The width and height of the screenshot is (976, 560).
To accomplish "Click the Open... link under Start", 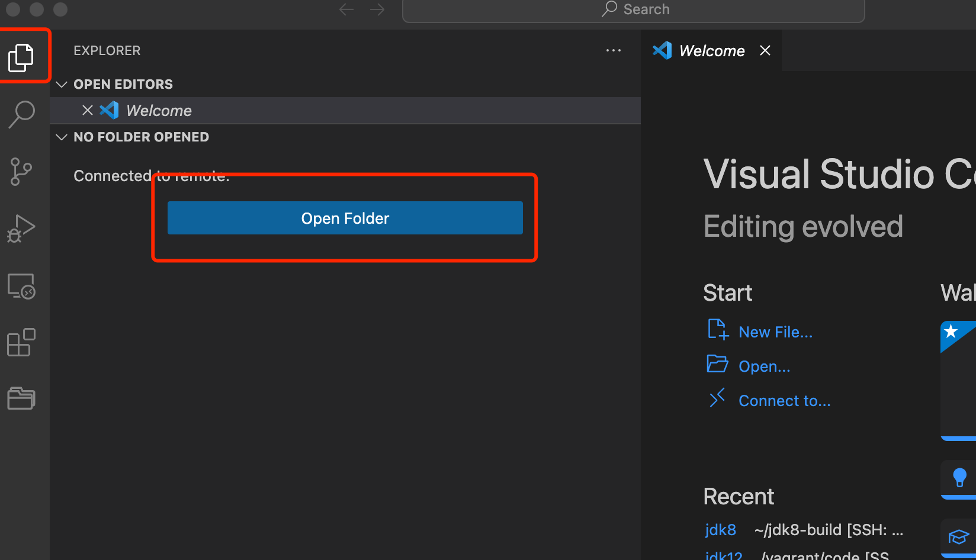I will tap(764, 366).
